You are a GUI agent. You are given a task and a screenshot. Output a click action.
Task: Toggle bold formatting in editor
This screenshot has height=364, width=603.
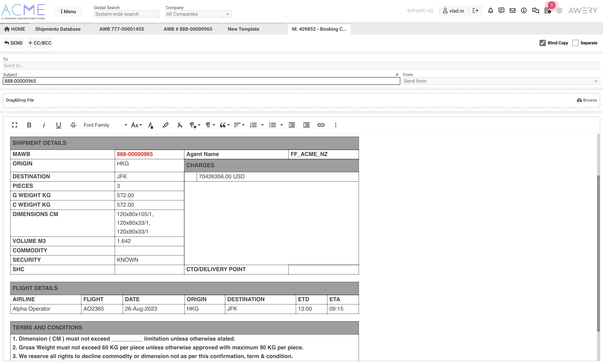29,125
